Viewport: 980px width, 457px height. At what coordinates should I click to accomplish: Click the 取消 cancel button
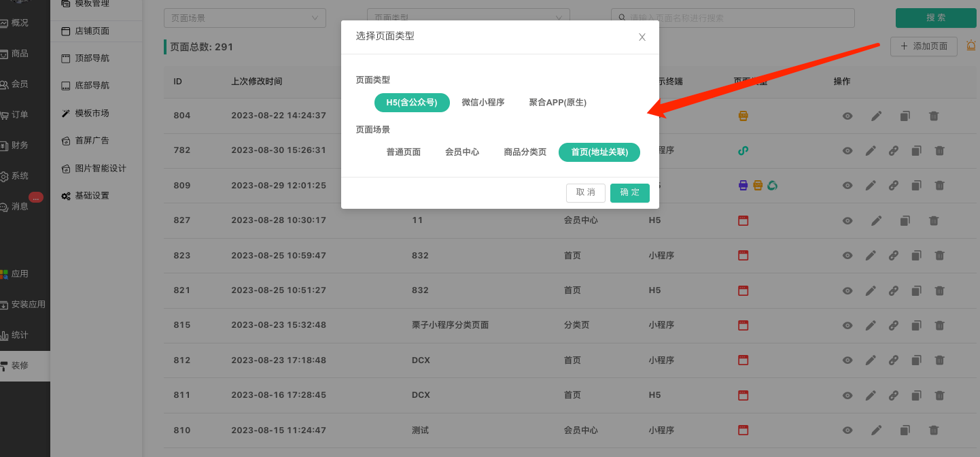(585, 192)
